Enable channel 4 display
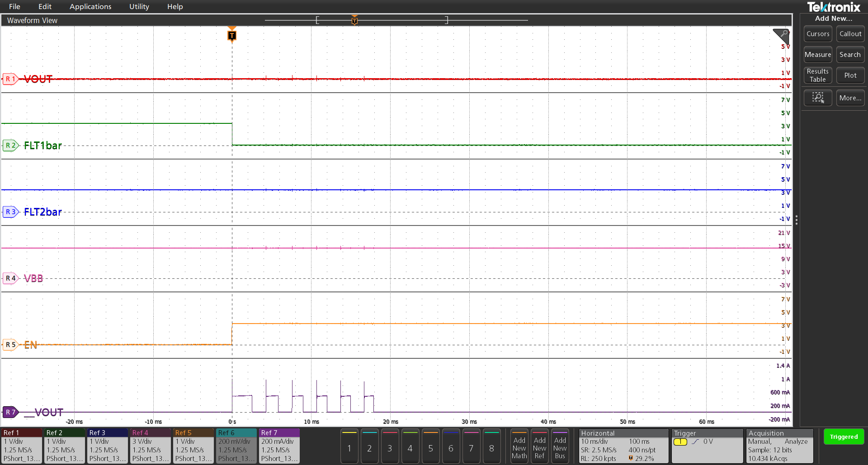This screenshot has height=465, width=868. tap(410, 446)
